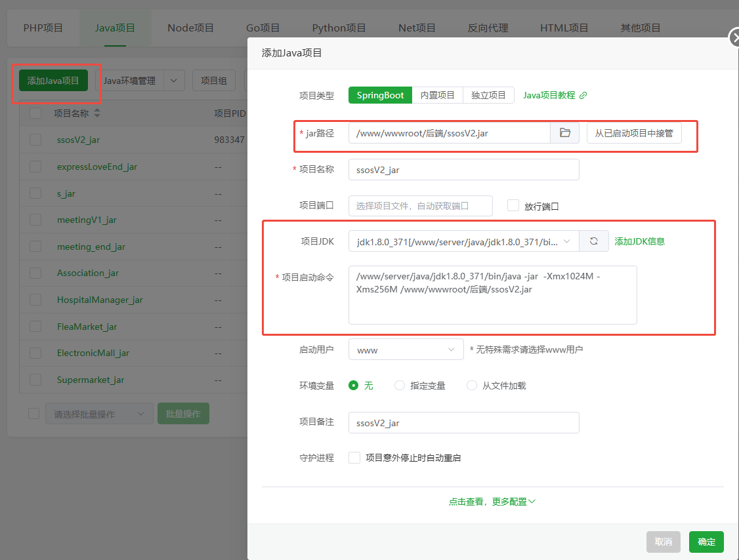739x560 pixels.
Task: Open 请选择批量操作 dropdown
Action: coord(99,414)
